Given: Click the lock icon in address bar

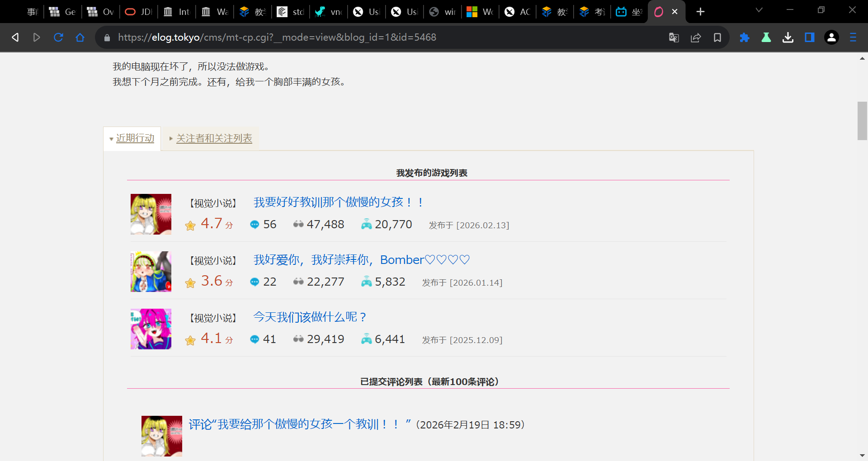Looking at the screenshot, I should [x=107, y=38].
